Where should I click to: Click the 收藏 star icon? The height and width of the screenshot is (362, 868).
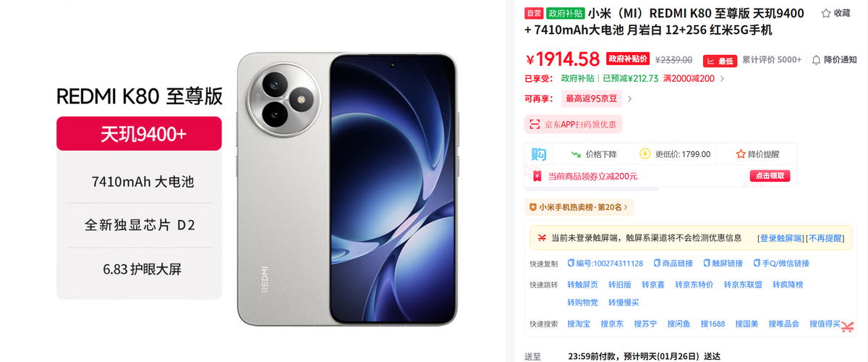pyautogui.click(x=826, y=13)
